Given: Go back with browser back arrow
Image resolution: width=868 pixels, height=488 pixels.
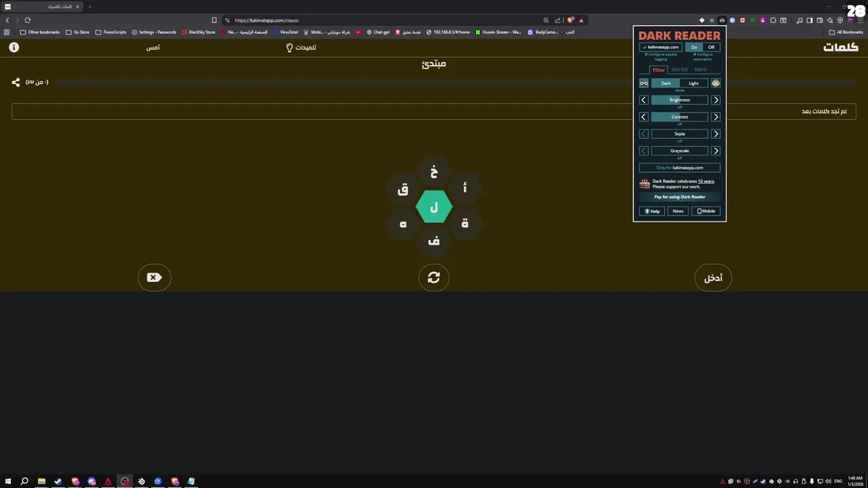Looking at the screenshot, I should [7, 20].
